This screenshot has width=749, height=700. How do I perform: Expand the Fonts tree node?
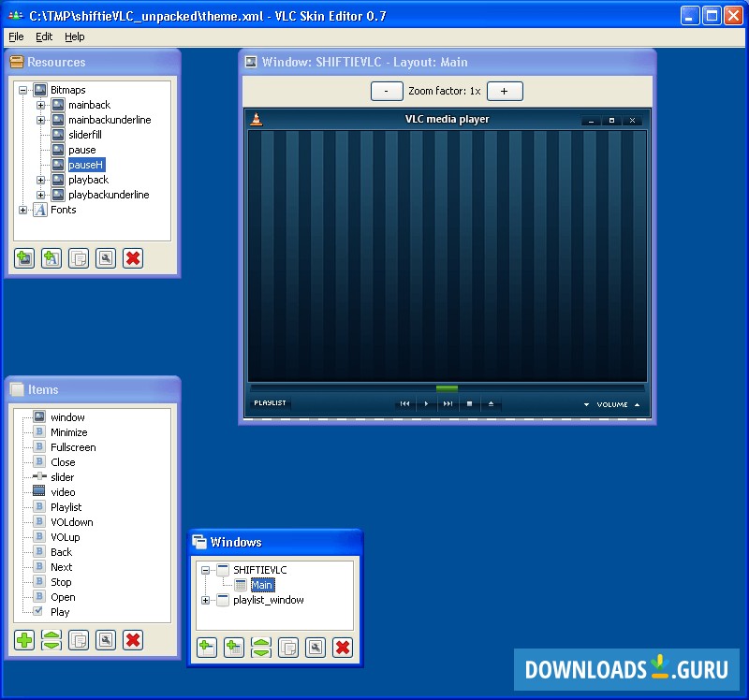click(x=23, y=210)
